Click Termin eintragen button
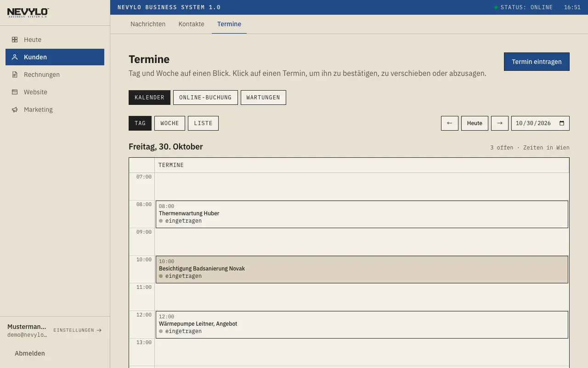 click(537, 62)
